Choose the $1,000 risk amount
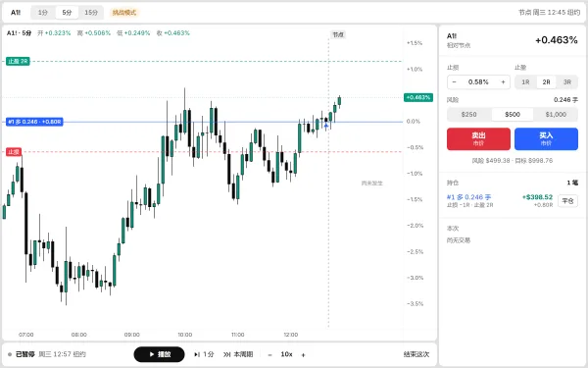The image size is (588, 368). [556, 114]
